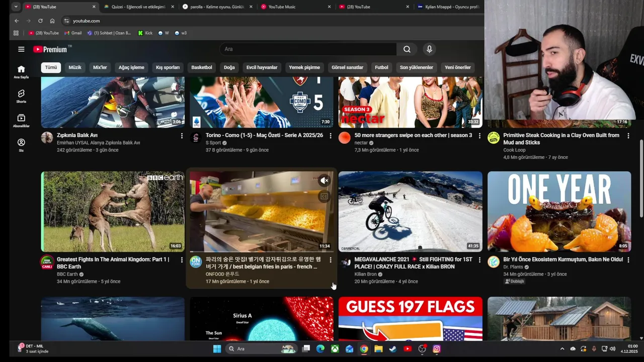Open BBC Earth channel link

[x=67, y=275]
